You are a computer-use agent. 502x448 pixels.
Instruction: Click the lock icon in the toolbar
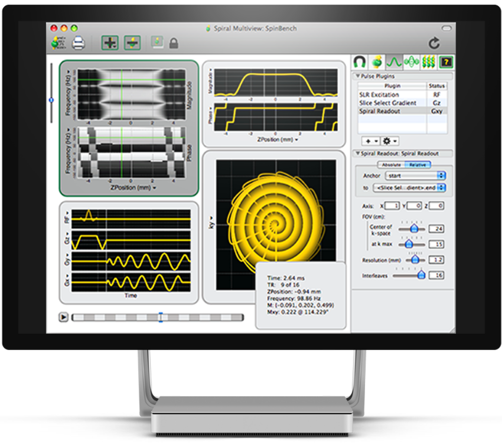[174, 43]
